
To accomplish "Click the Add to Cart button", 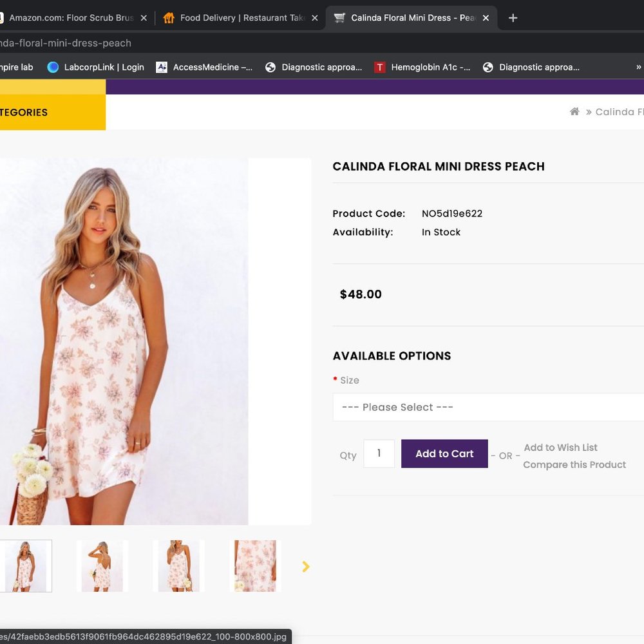I will coord(444,453).
